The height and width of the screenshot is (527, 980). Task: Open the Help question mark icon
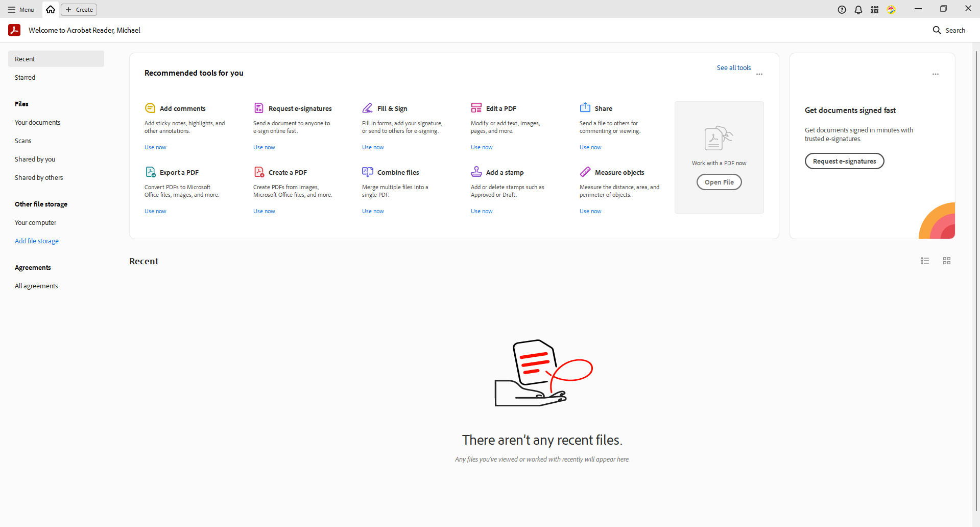(842, 10)
